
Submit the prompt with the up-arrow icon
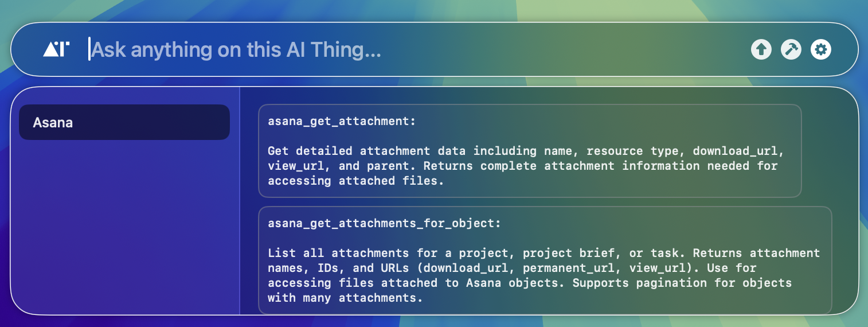coord(761,49)
